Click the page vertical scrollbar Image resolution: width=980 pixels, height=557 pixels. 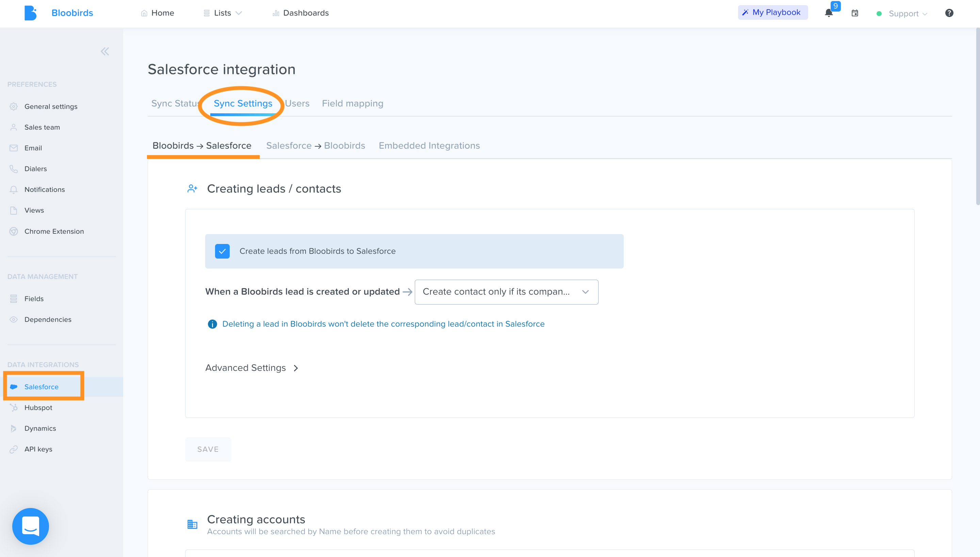click(x=978, y=117)
